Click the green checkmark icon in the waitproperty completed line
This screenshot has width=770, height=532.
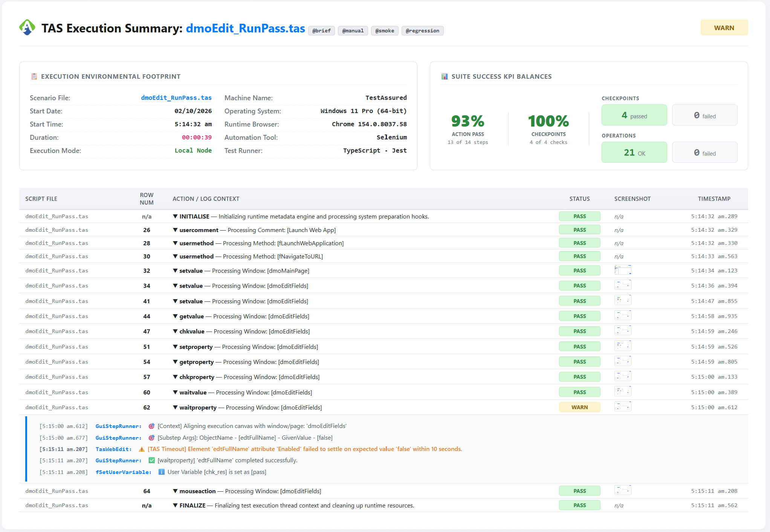pos(152,460)
